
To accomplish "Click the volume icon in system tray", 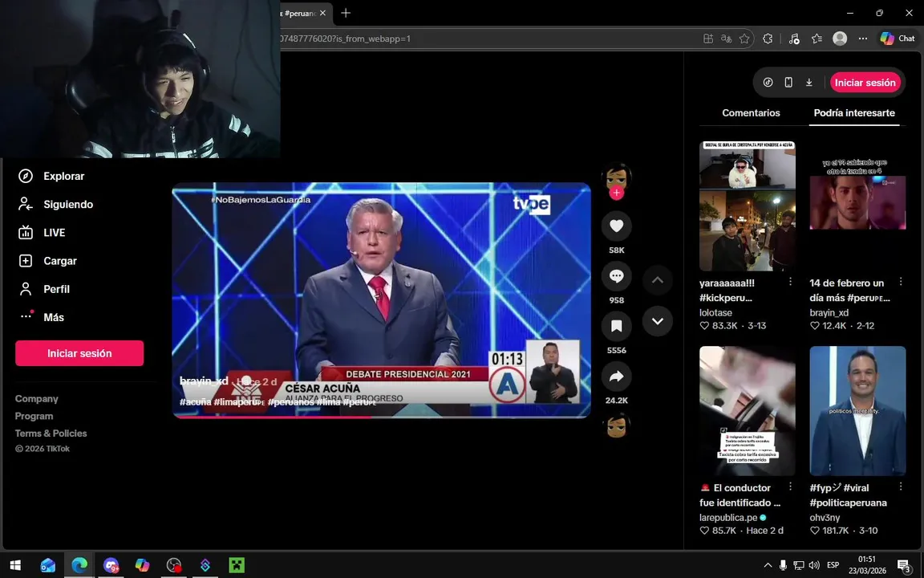I will pyautogui.click(x=814, y=565).
